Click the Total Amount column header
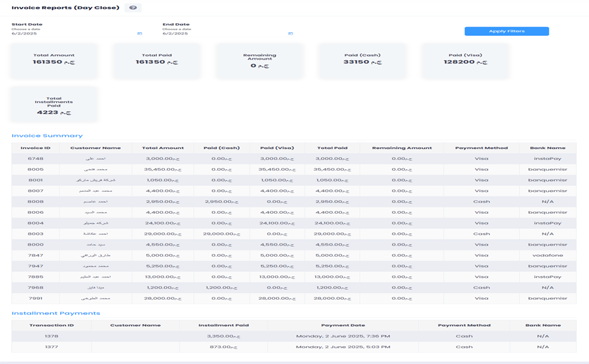The image size is (589, 364). point(163,148)
